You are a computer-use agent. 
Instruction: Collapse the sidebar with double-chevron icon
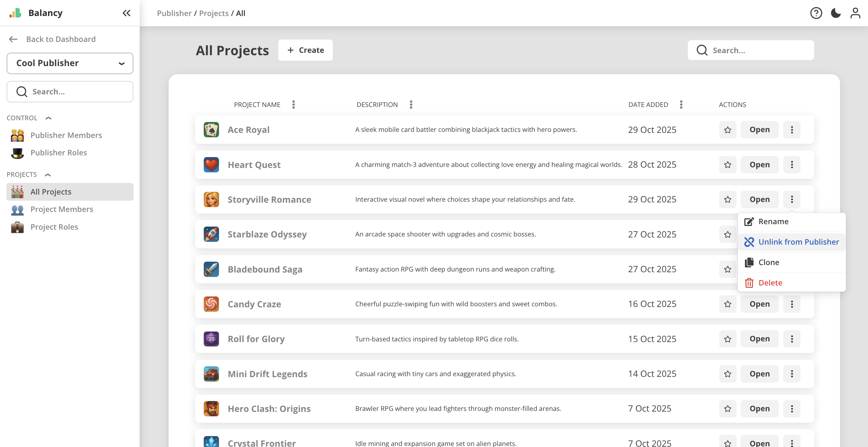pos(126,13)
